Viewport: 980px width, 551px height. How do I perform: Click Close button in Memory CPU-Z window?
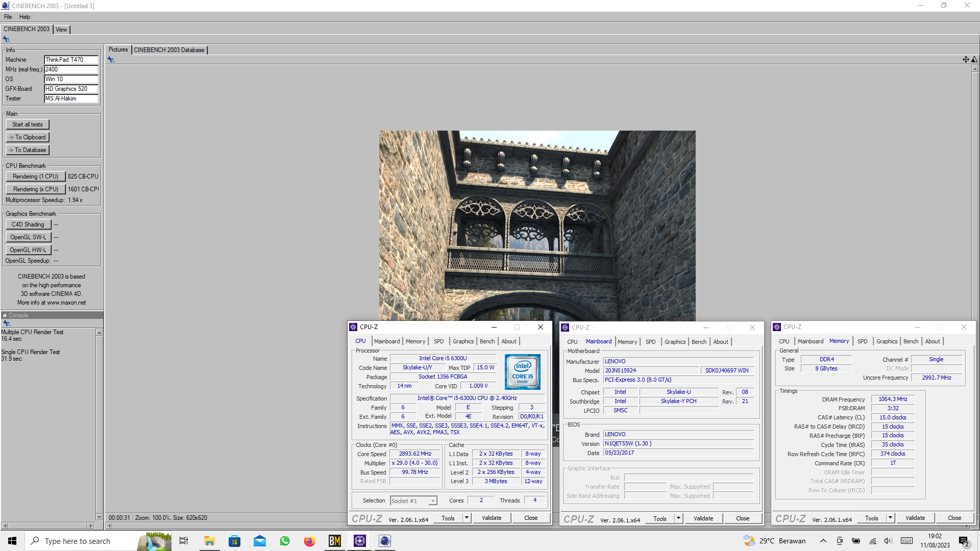pyautogui.click(x=954, y=518)
